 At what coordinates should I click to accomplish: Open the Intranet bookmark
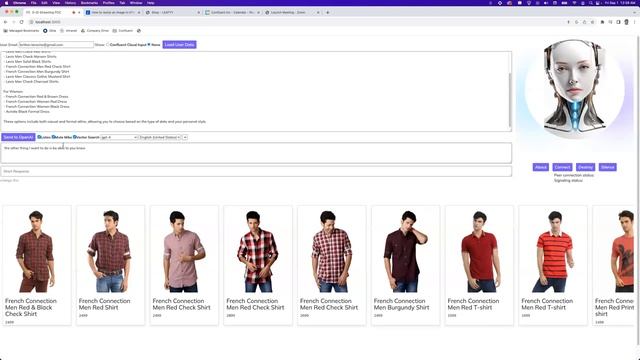point(69,31)
